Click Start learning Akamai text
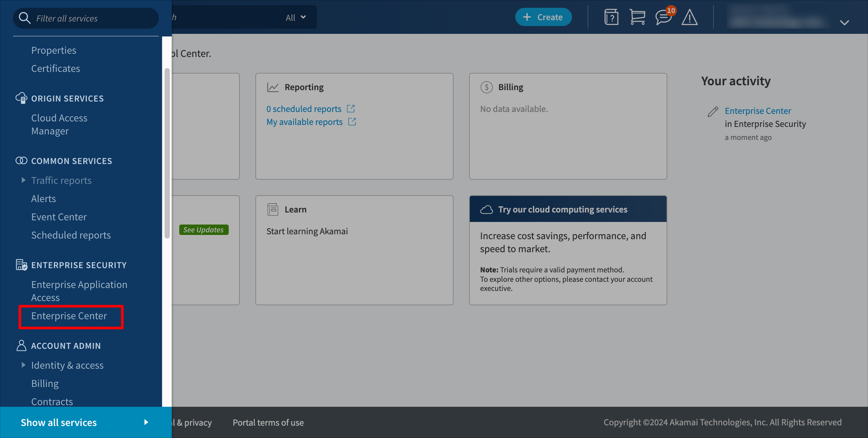Screen dimensions: 868x438 (x=307, y=231)
